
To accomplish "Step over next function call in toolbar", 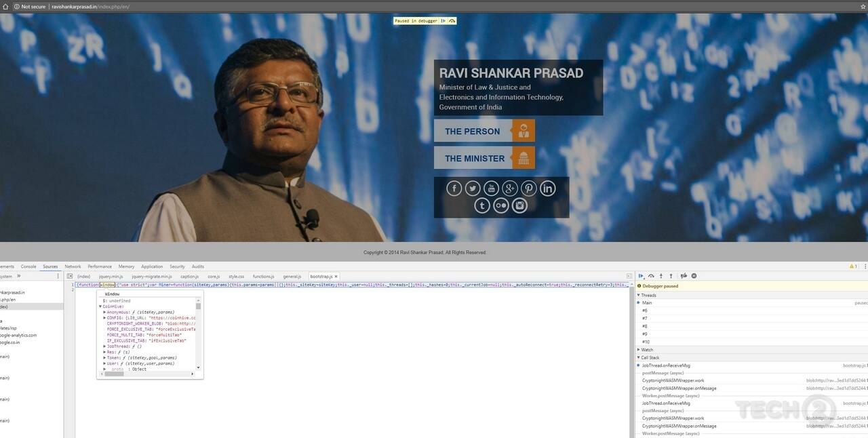I will coord(651,276).
